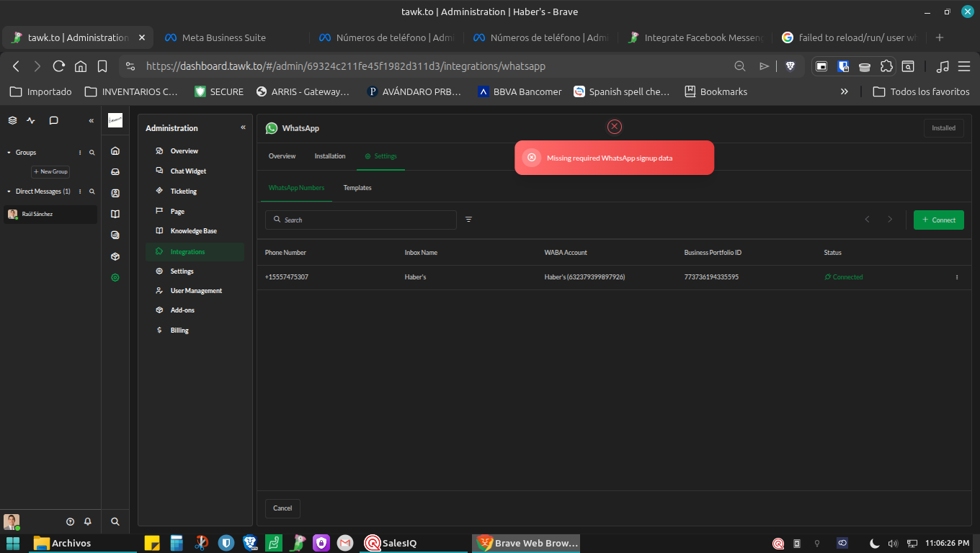The height and width of the screenshot is (553, 980).
Task: Click the help question mark icon
Action: click(x=71, y=521)
